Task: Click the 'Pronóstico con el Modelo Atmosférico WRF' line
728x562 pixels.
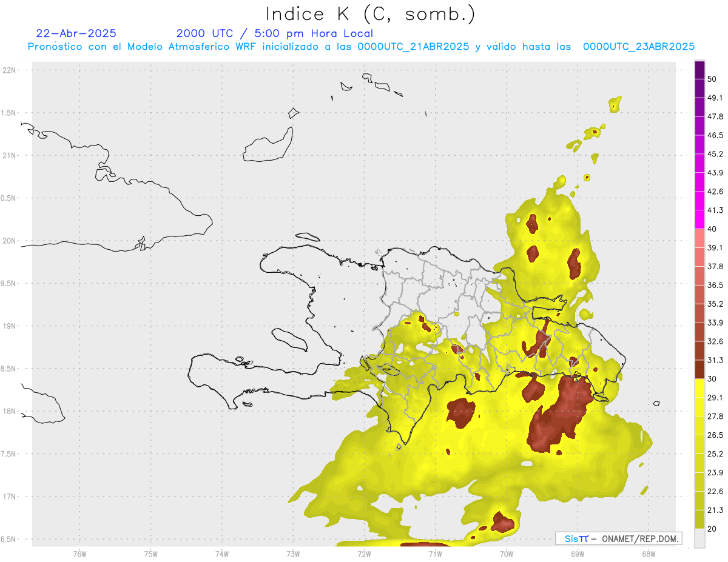Action: click(x=362, y=47)
